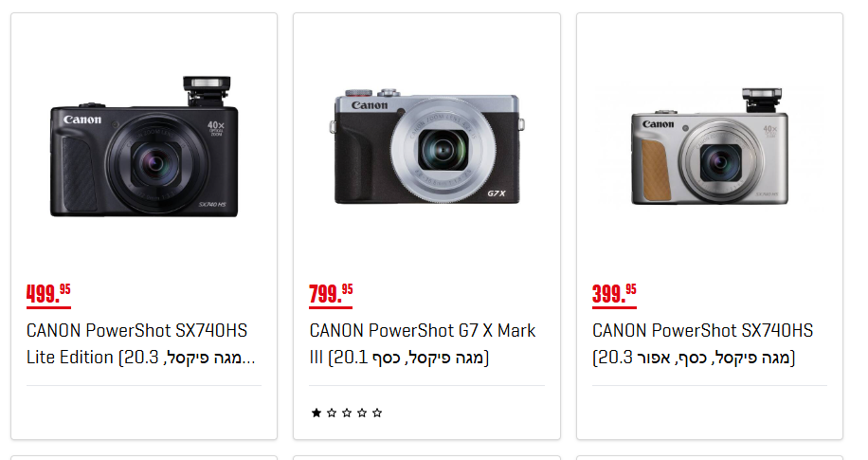Select the third rating star

347,413
